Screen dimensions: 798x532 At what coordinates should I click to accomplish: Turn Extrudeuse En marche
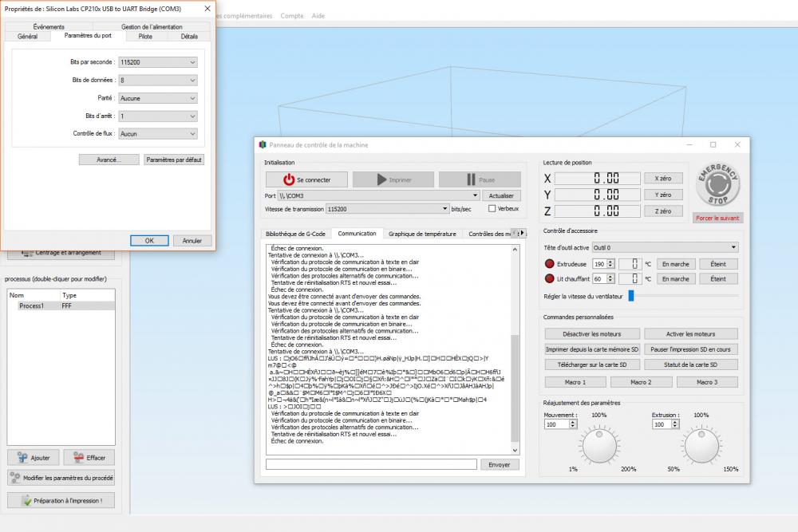[x=676, y=264]
